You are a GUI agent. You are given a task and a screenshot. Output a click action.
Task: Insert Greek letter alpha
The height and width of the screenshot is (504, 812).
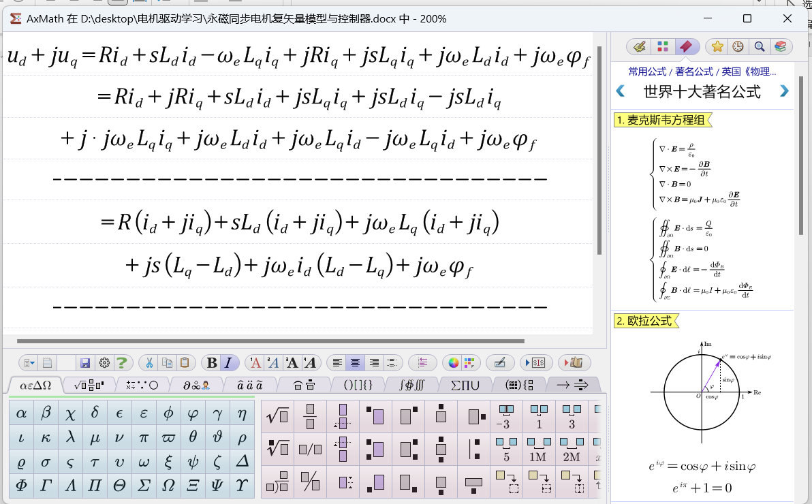tap(21, 413)
